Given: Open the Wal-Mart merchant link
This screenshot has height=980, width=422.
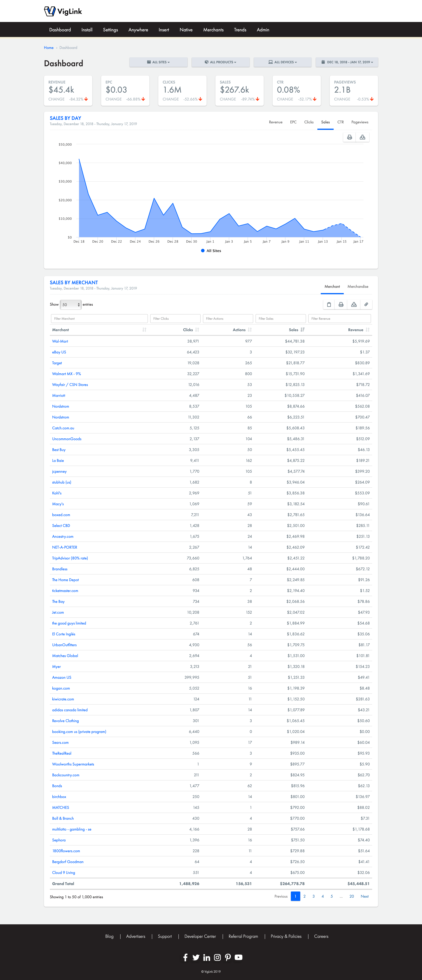Looking at the screenshot, I should (x=60, y=341).
